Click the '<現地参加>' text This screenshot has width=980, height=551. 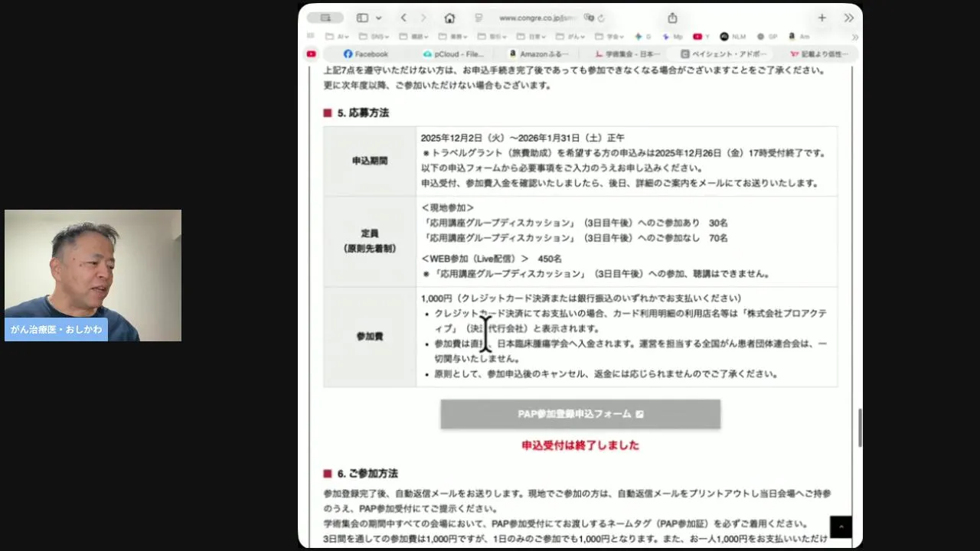coord(448,207)
